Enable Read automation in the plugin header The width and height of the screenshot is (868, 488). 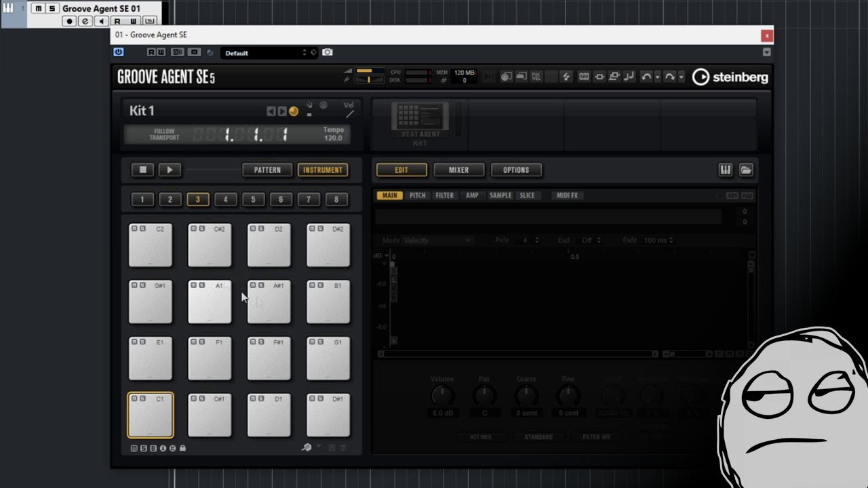click(x=151, y=52)
